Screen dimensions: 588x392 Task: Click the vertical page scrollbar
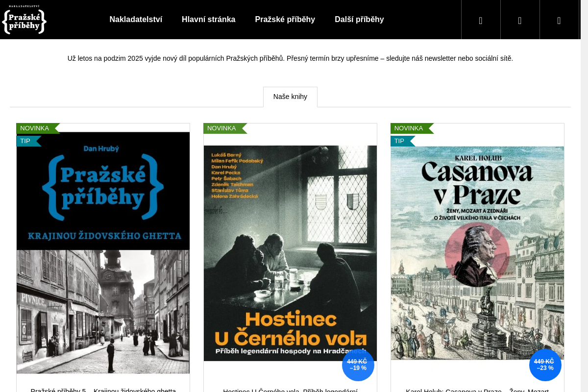point(584,196)
